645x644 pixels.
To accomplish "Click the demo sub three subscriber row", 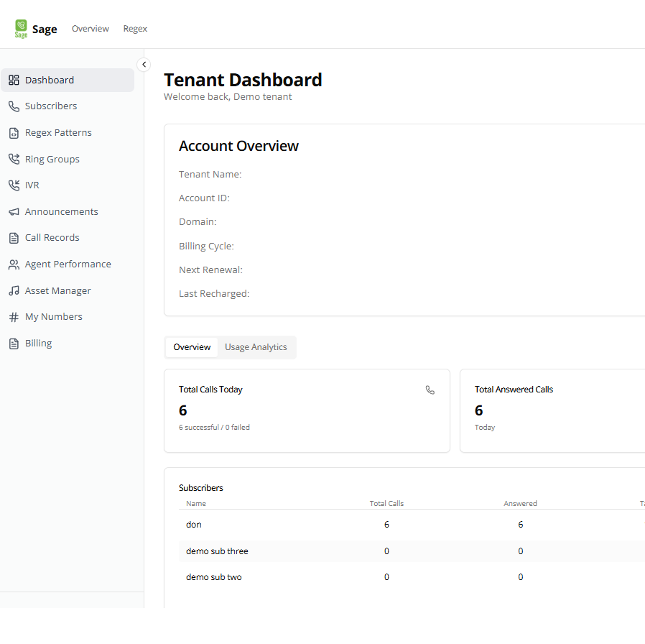I will coord(217,551).
